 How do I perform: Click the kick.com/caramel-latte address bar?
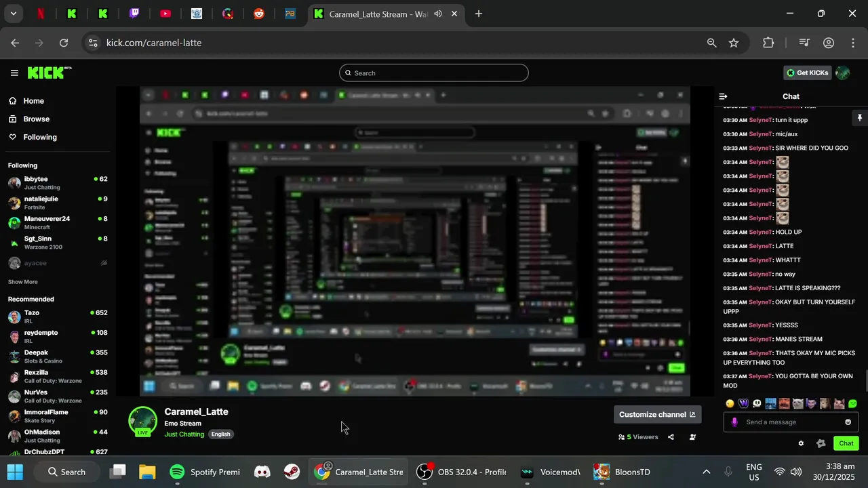point(414,43)
